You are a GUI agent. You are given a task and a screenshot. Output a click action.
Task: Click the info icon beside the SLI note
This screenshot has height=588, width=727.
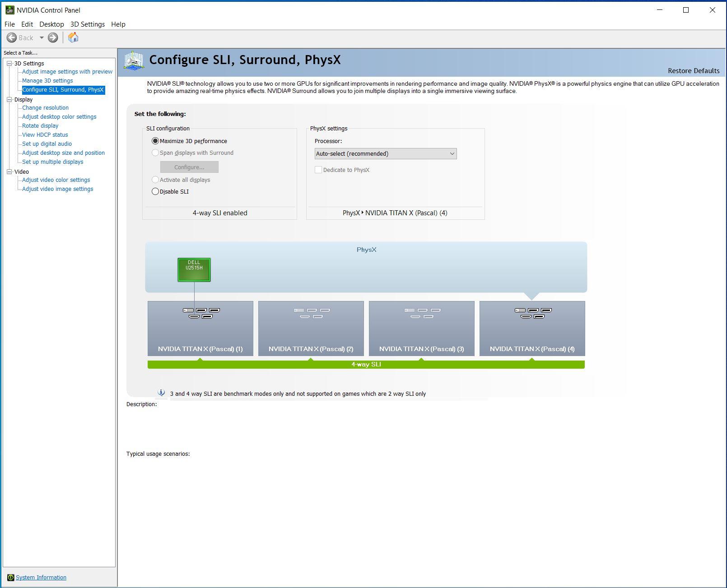point(161,393)
